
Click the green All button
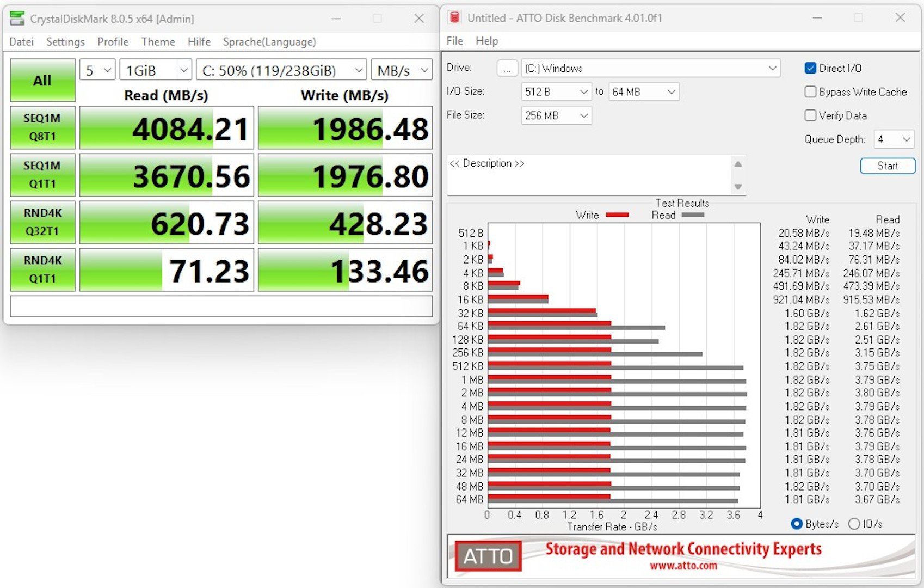42,80
